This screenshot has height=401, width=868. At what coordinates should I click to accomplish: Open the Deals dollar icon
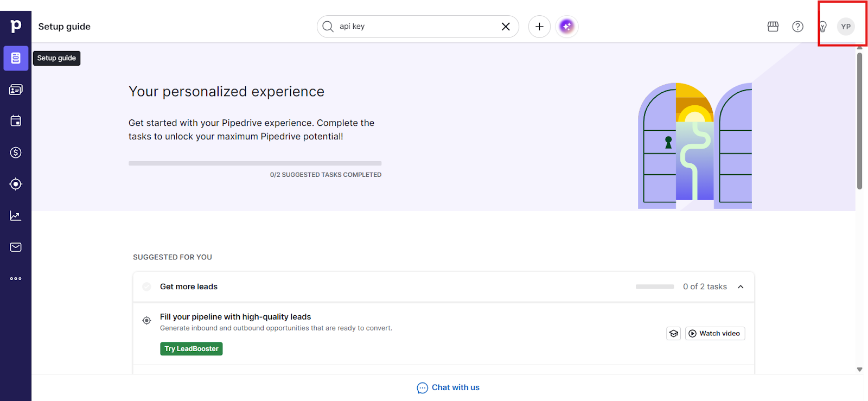click(16, 152)
